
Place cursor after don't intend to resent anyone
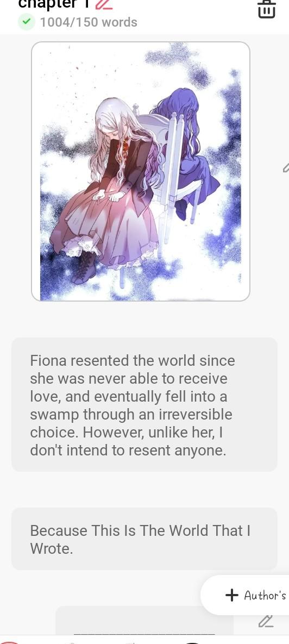coord(227,451)
